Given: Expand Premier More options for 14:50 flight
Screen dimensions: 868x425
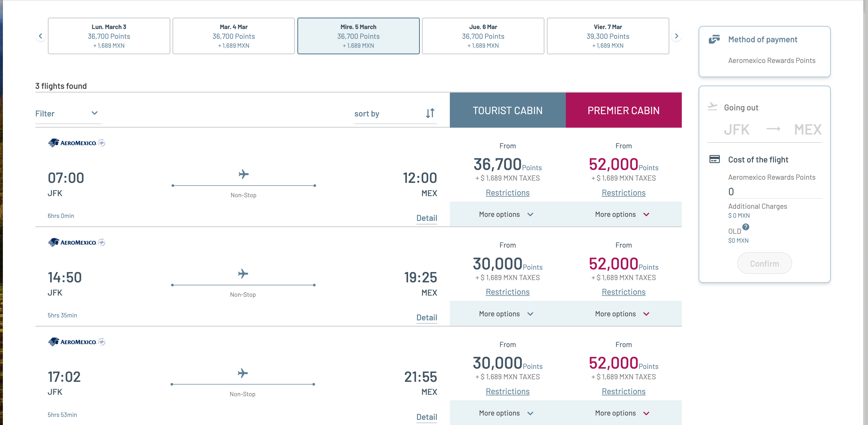Looking at the screenshot, I should click(x=622, y=314).
